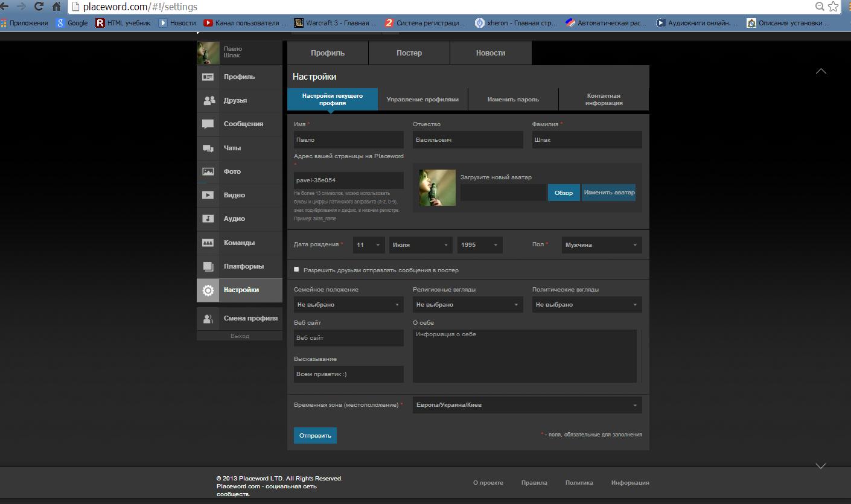Screen dimensions: 851x504
Task: Expand the Религиозные взгляды dropdown
Action: pyautogui.click(x=468, y=305)
